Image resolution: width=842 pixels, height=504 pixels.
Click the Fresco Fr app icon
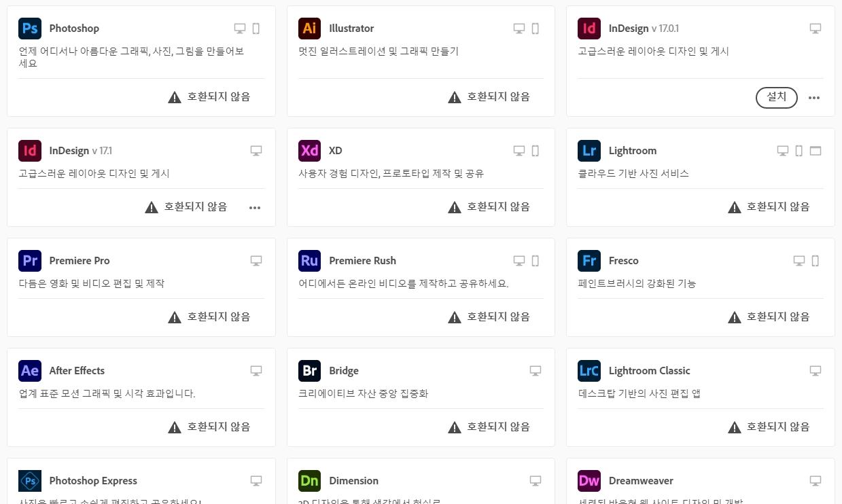pyautogui.click(x=589, y=261)
